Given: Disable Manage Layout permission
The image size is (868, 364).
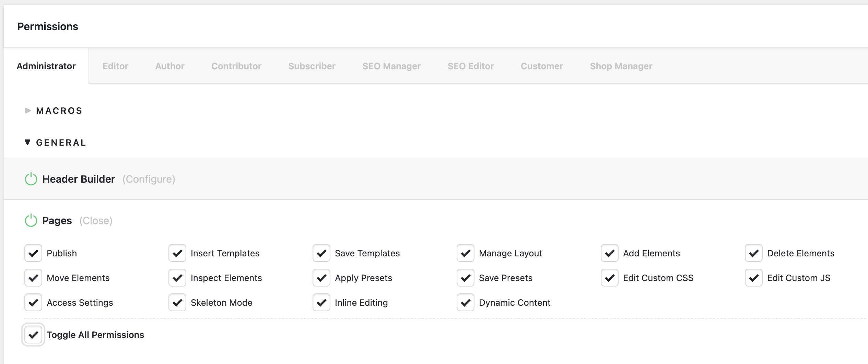Looking at the screenshot, I should coord(466,253).
